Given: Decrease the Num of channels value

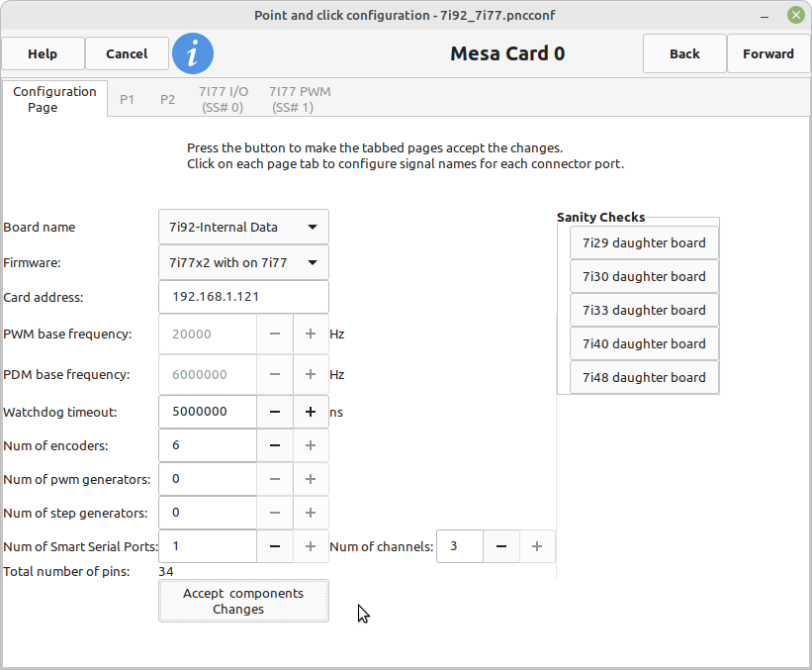Looking at the screenshot, I should pyautogui.click(x=501, y=546).
